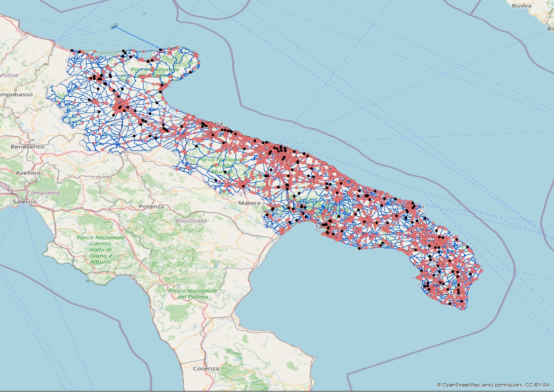
Task: Click the Campania region label
Action: [x=43, y=193]
